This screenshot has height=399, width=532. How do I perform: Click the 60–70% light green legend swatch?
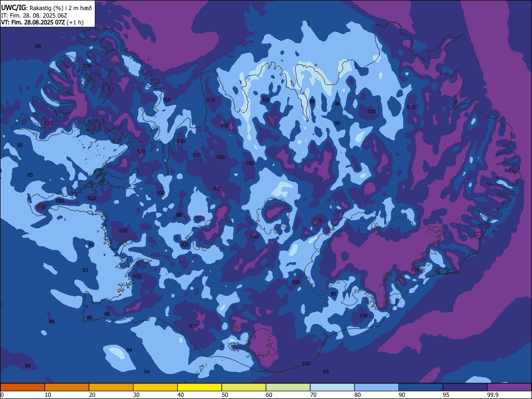pyautogui.click(x=288, y=387)
